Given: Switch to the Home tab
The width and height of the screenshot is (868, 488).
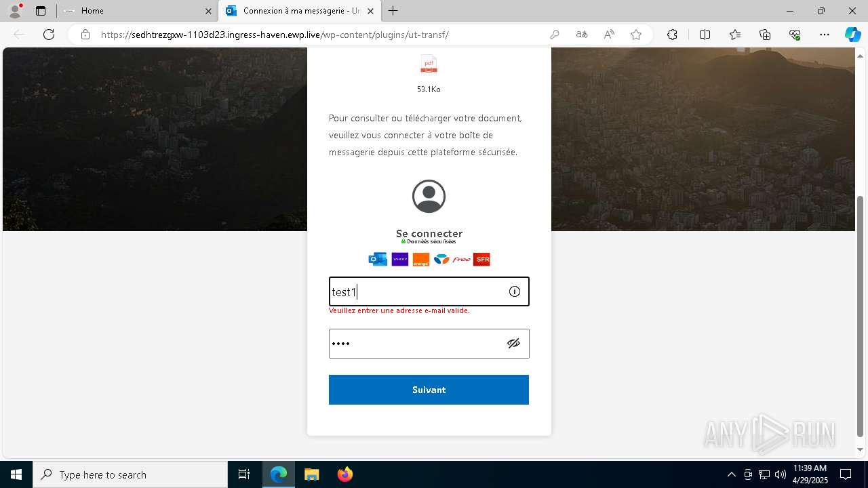Looking at the screenshot, I should click(x=136, y=11).
